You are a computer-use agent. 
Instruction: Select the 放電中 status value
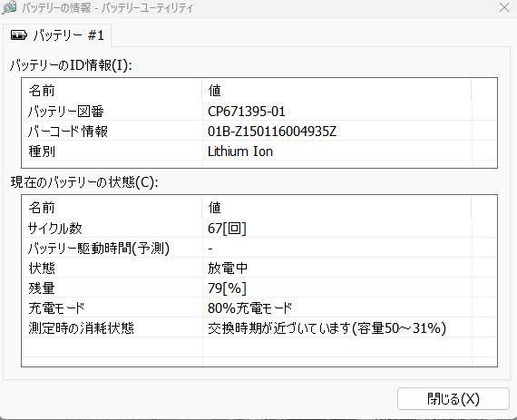coord(228,269)
